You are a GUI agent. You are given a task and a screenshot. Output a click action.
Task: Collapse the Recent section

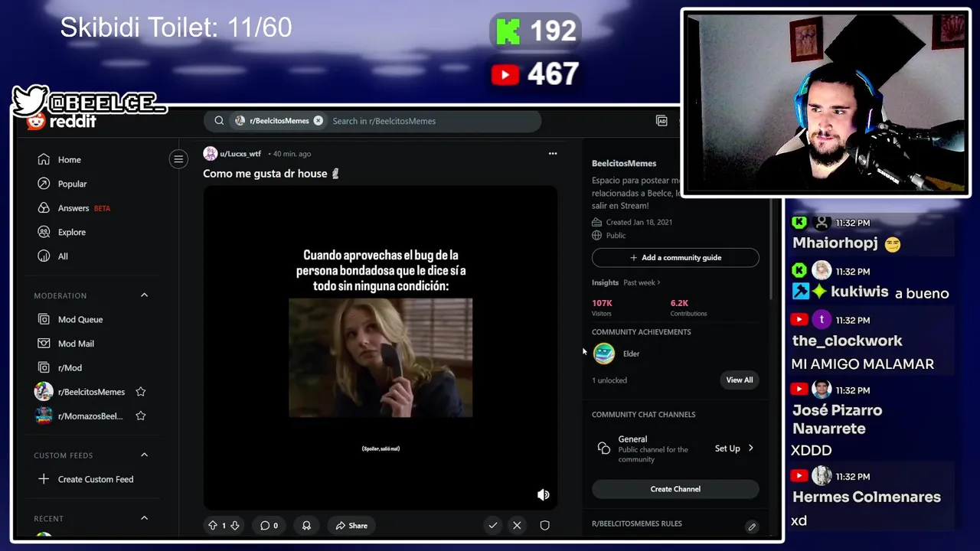pos(144,519)
